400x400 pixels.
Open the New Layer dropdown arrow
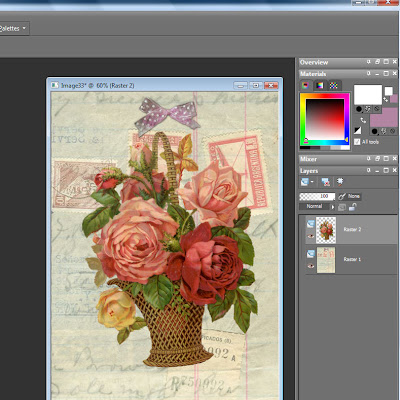[x=312, y=182]
